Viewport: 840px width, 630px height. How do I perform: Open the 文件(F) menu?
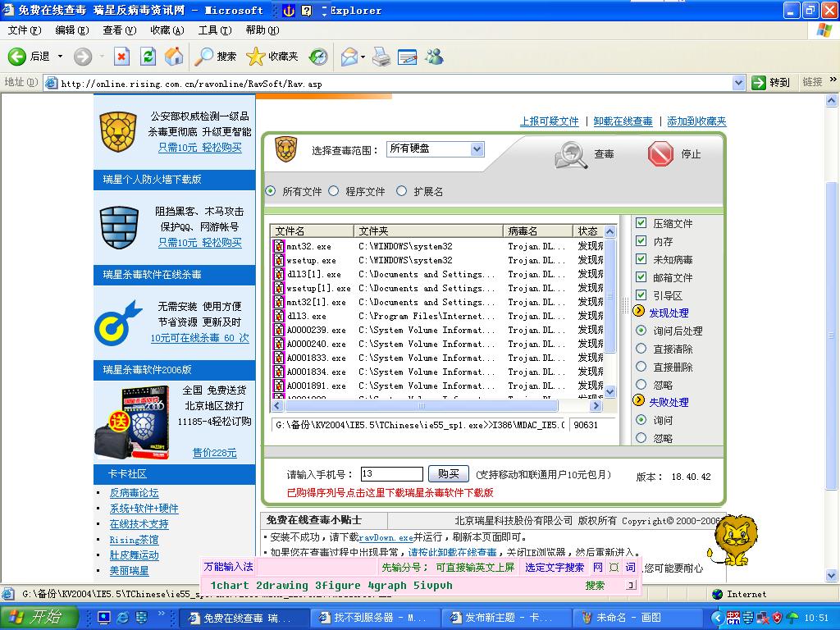point(24,30)
